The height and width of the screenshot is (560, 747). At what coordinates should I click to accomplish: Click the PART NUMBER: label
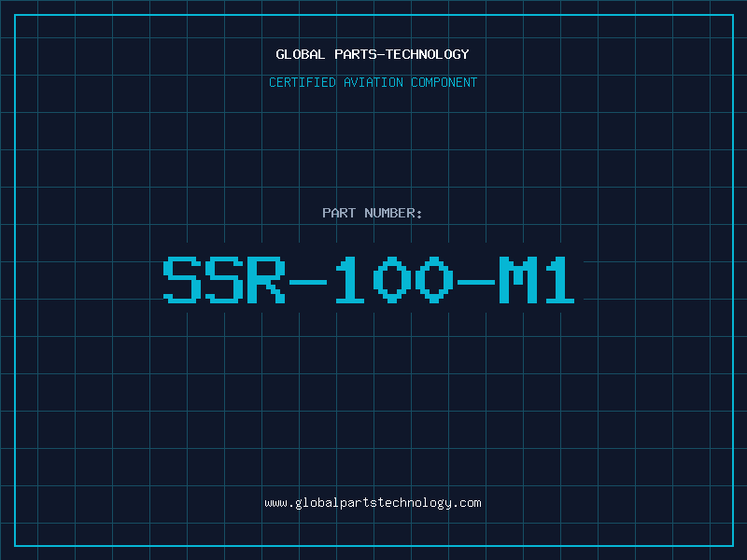coord(373,213)
